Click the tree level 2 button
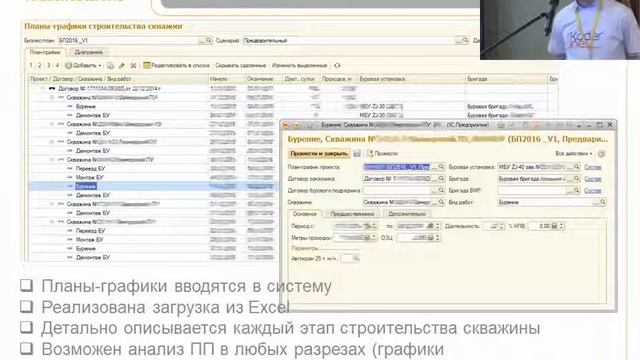 click(x=40, y=65)
